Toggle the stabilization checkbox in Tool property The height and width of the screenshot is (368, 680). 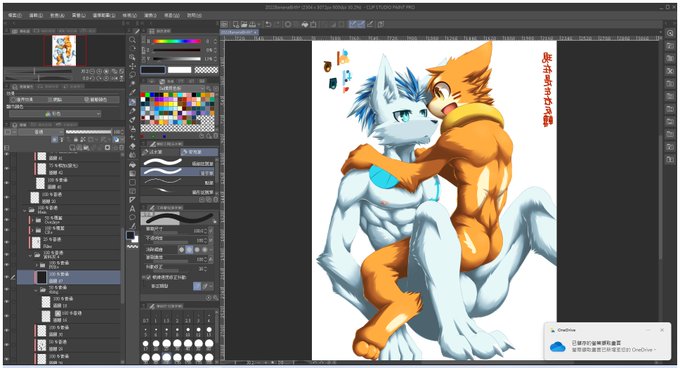148,277
